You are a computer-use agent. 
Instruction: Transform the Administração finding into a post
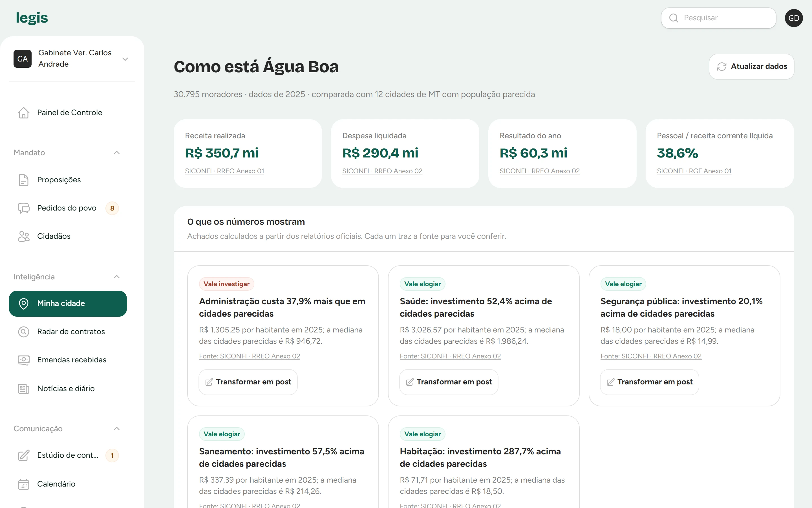point(248,382)
